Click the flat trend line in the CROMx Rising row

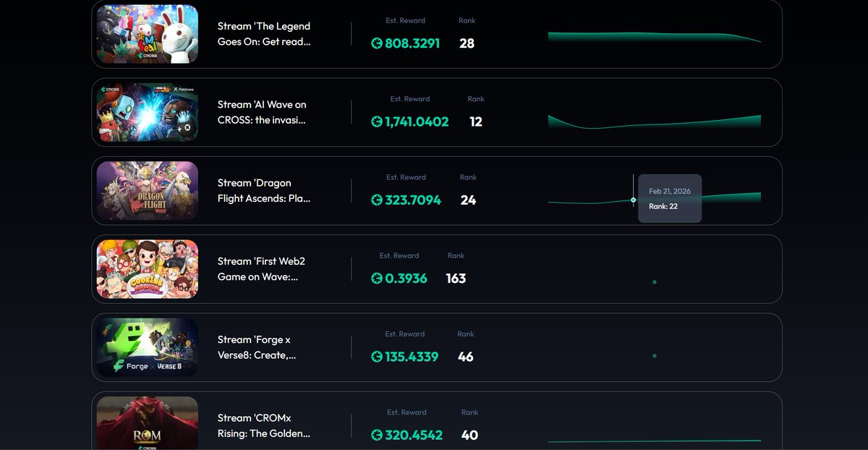tap(655, 441)
